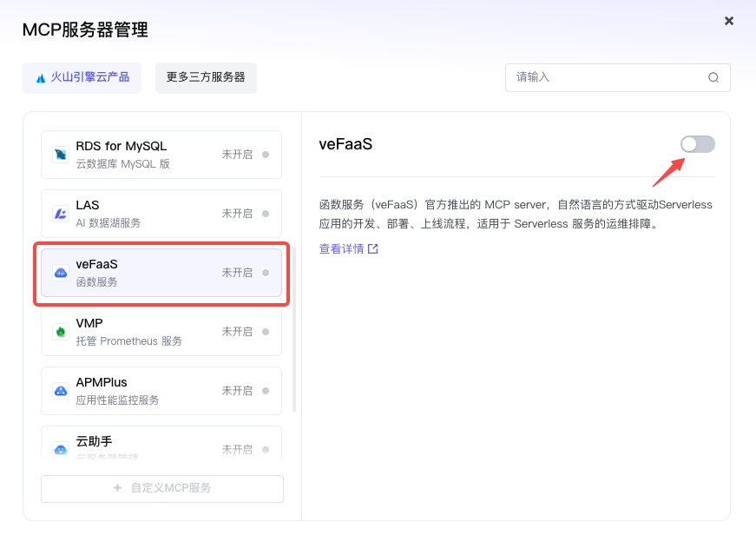Screen dimensions: 756x542
Task: Click the status dot on RDS for MySQL
Action: coord(266,155)
